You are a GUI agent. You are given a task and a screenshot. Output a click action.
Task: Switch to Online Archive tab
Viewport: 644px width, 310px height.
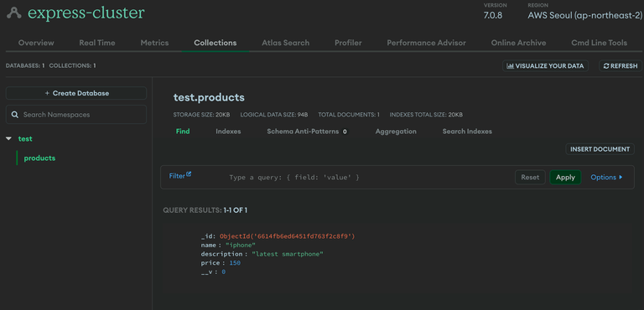coord(518,43)
